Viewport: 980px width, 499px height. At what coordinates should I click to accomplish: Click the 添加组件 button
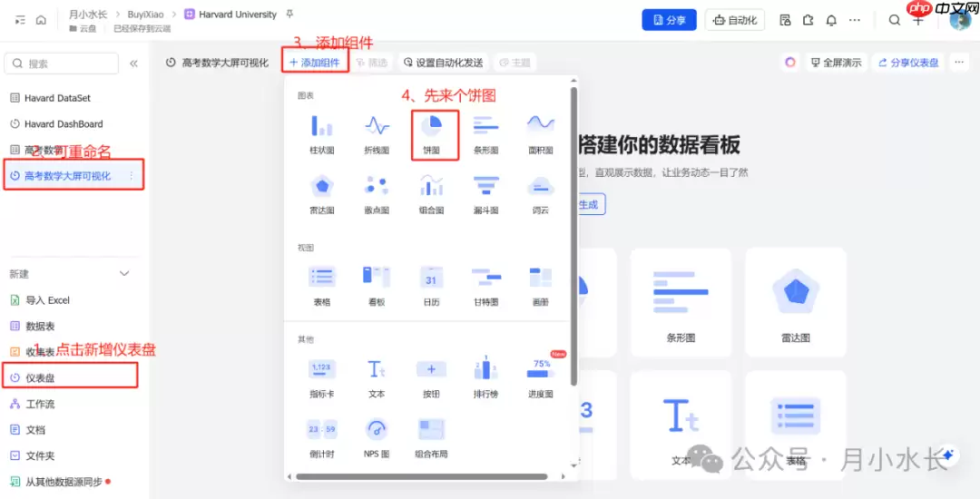tap(314, 63)
